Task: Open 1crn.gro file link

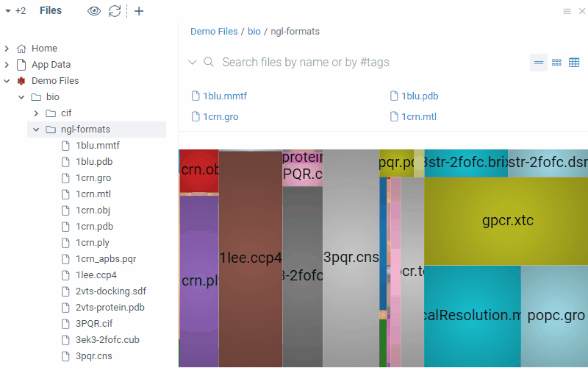Action: (x=220, y=117)
